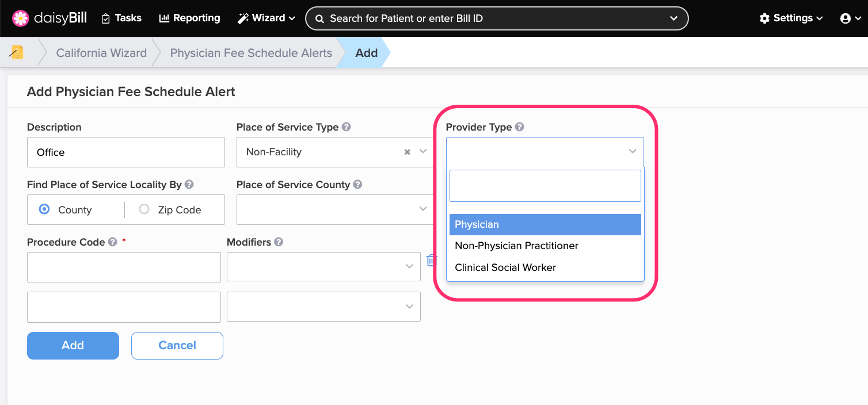Click the Place of Service County help icon
868x405 pixels.
point(357,185)
